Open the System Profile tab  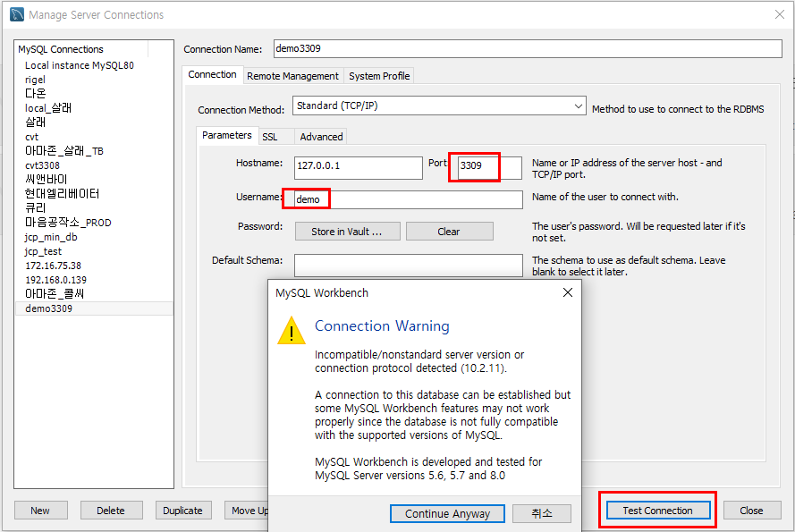(x=379, y=76)
